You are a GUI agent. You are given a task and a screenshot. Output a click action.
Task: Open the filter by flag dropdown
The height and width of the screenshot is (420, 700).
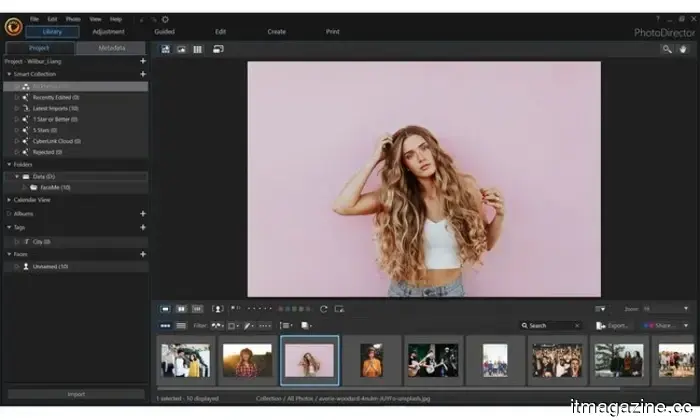217,326
